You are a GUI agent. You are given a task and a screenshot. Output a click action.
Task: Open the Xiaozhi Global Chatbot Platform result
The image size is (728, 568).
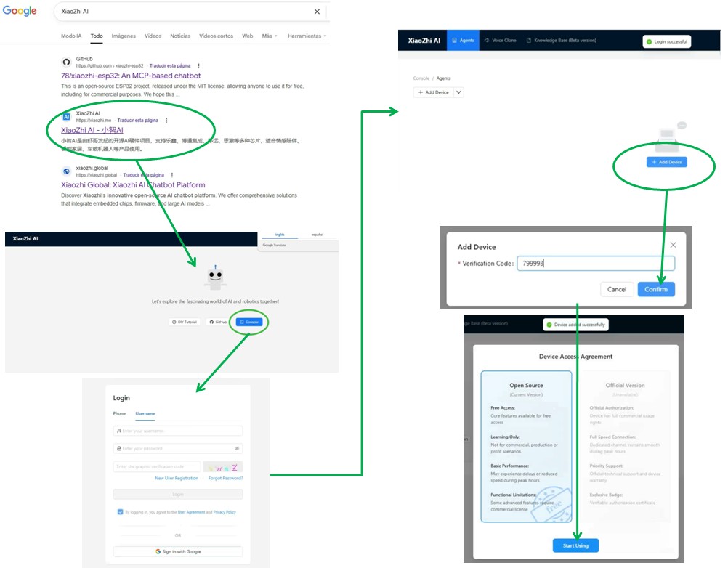(x=133, y=184)
